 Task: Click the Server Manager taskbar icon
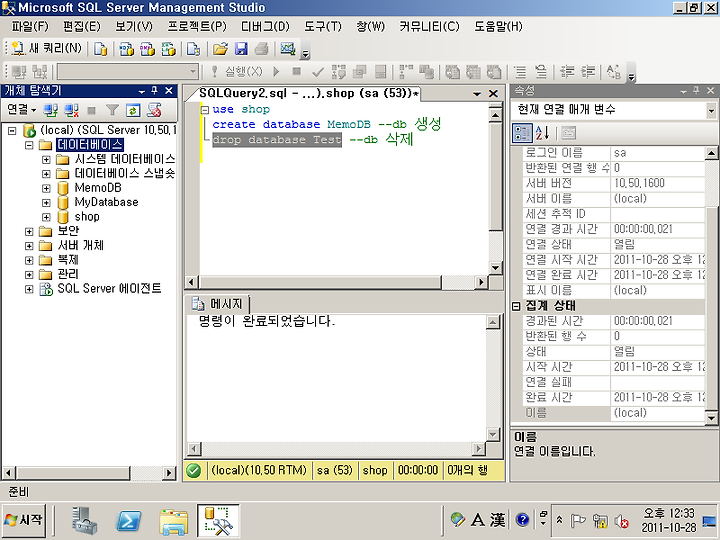click(x=84, y=521)
